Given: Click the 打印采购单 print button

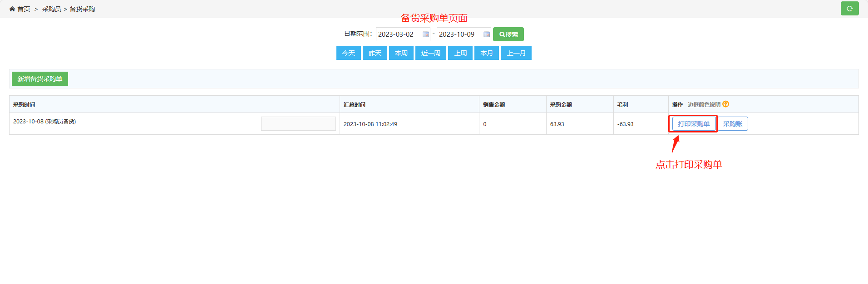Looking at the screenshot, I should coord(693,124).
